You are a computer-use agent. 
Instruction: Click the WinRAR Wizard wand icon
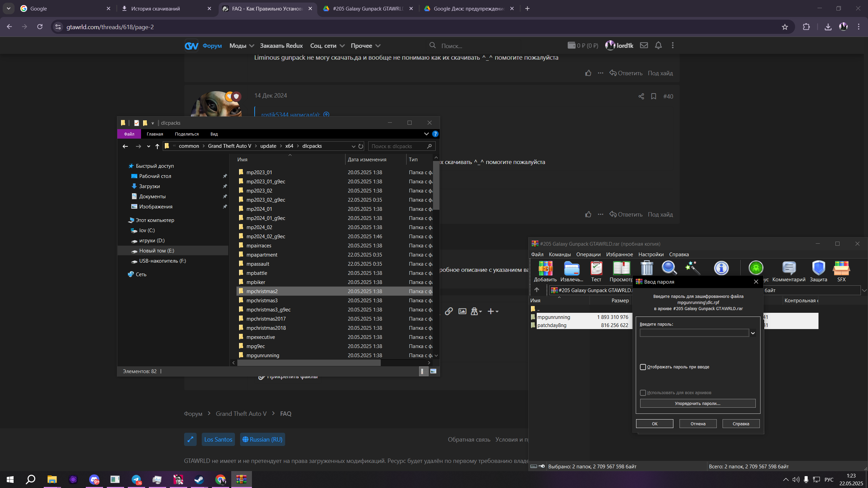(x=692, y=268)
